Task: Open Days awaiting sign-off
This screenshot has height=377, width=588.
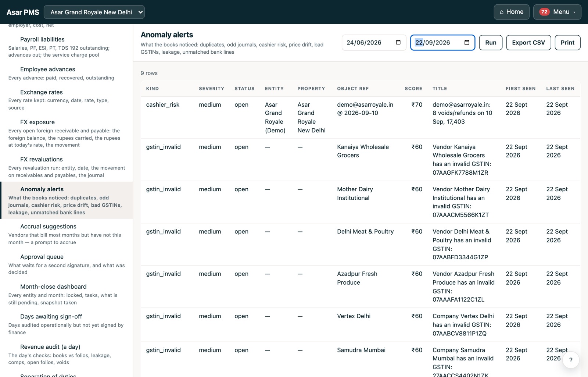Action: (67, 324)
